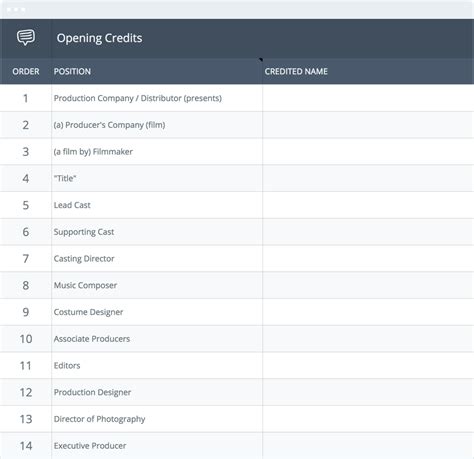
Task: Select the Production Designer position
Action: [x=92, y=392]
